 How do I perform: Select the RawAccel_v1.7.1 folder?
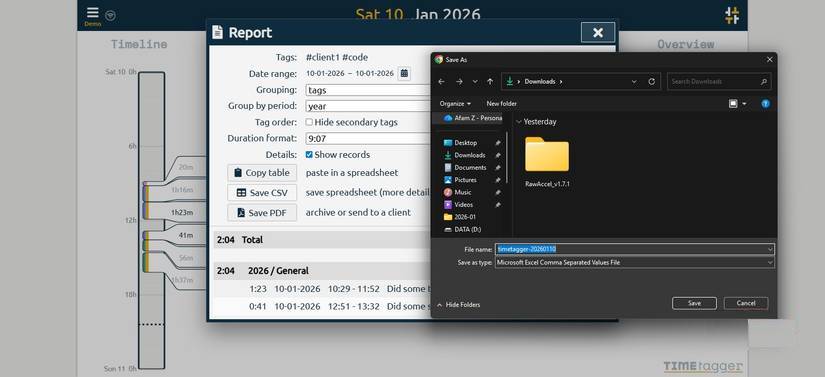547,161
